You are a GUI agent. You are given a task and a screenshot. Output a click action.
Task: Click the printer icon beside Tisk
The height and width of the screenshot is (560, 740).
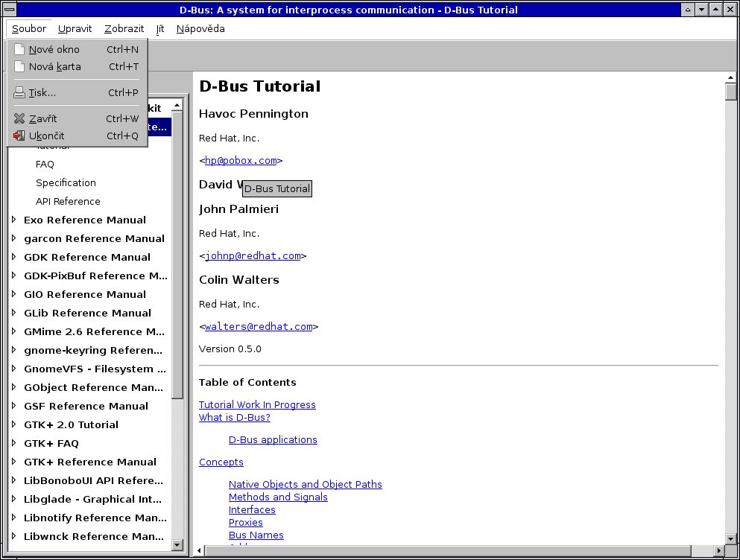click(x=19, y=92)
